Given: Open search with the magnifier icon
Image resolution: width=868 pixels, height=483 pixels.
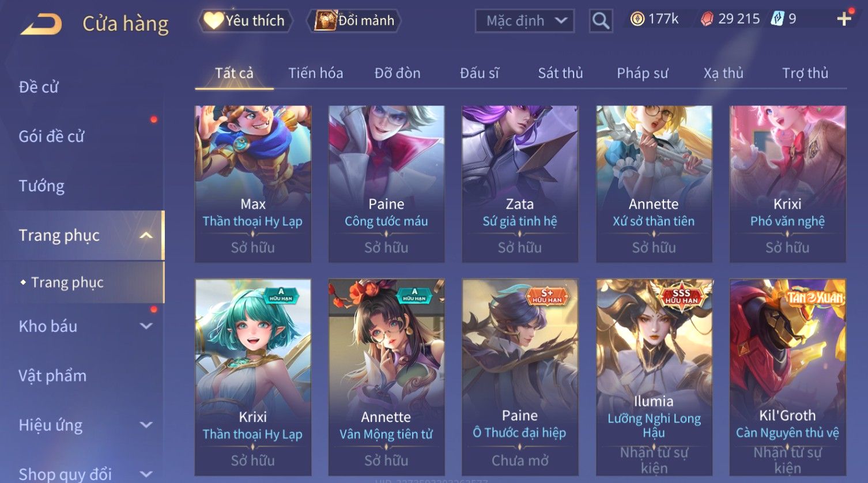Looking at the screenshot, I should coord(601,21).
